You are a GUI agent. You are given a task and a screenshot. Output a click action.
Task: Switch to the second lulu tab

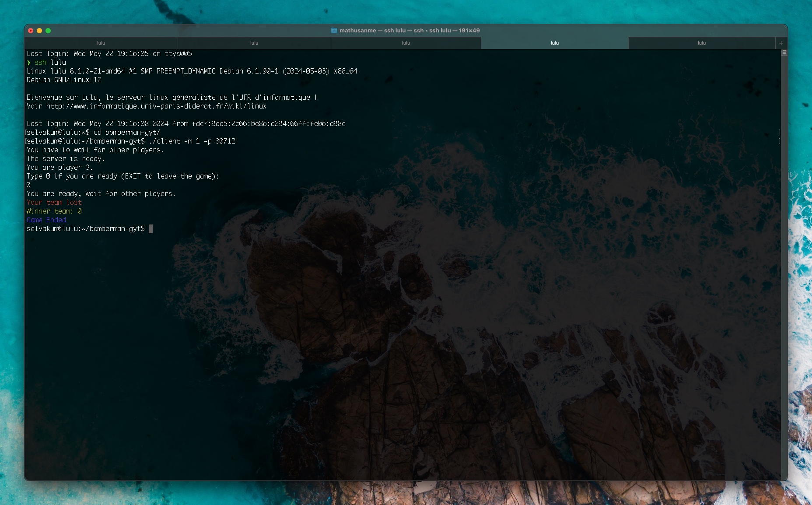(254, 43)
